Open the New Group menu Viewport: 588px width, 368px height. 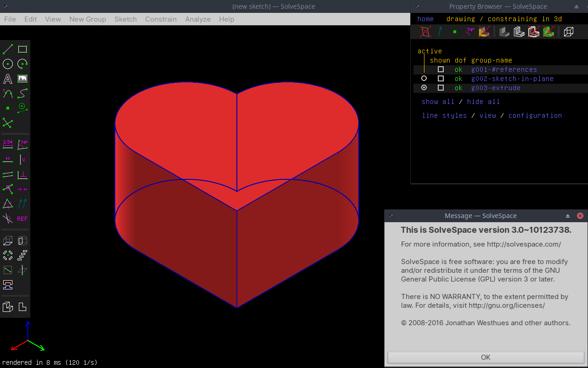coord(88,19)
